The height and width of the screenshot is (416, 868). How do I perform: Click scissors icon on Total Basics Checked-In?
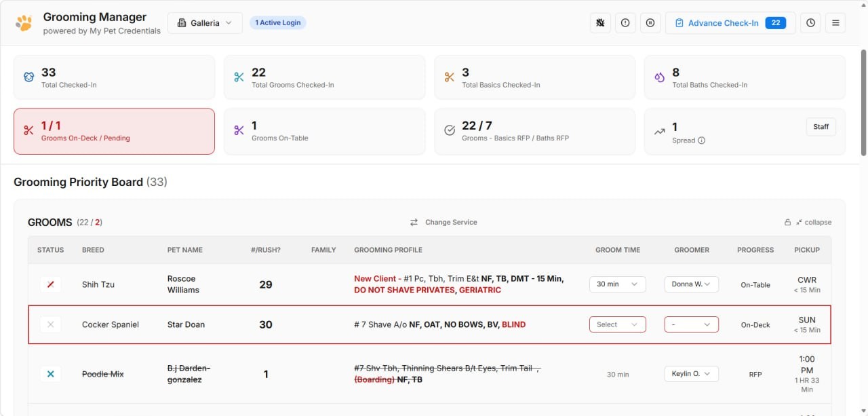coord(449,77)
